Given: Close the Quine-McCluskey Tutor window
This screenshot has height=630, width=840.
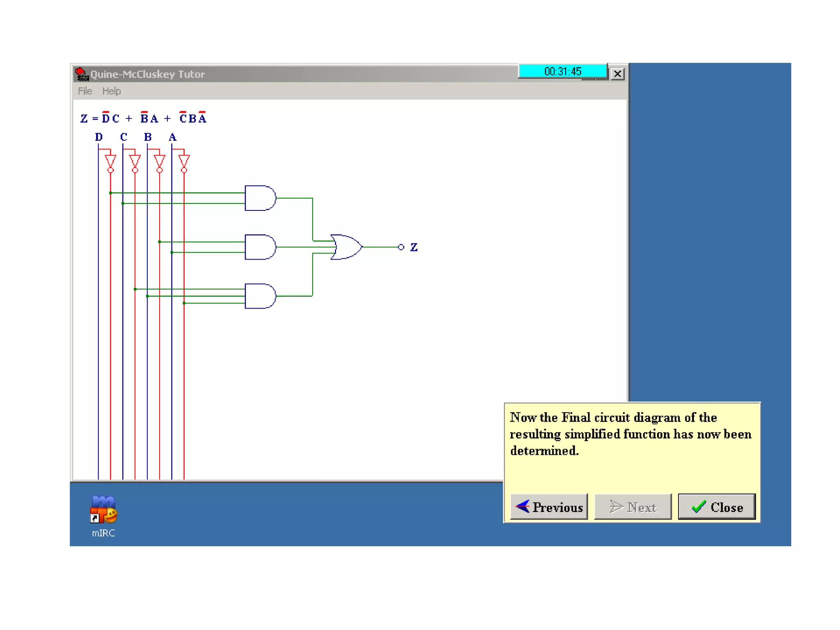Looking at the screenshot, I should pyautogui.click(x=617, y=74).
